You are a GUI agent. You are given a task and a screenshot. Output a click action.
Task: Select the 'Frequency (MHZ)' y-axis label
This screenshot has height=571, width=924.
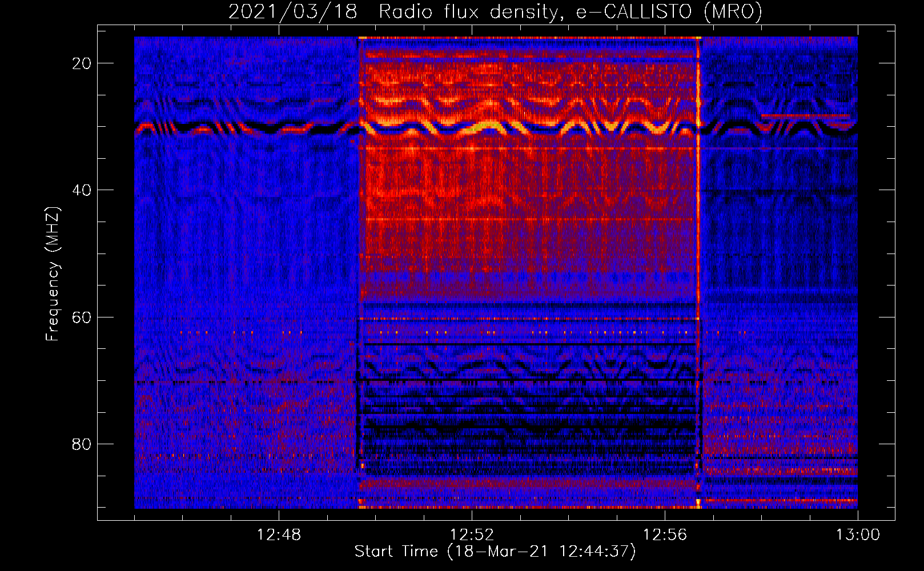click(x=53, y=274)
